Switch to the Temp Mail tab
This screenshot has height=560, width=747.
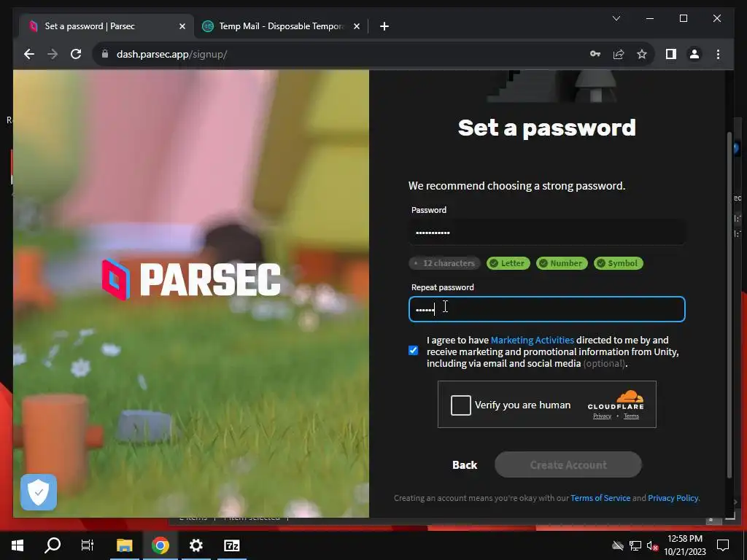[281, 26]
